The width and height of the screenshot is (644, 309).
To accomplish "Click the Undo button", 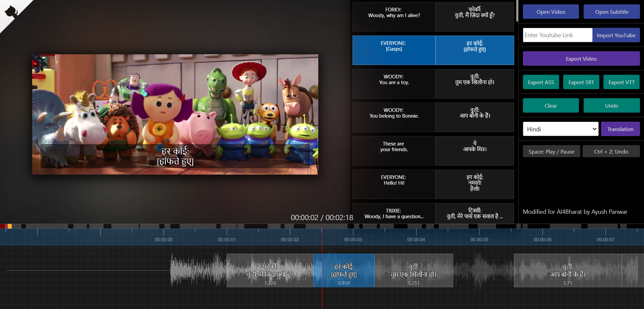I will coord(611,106).
